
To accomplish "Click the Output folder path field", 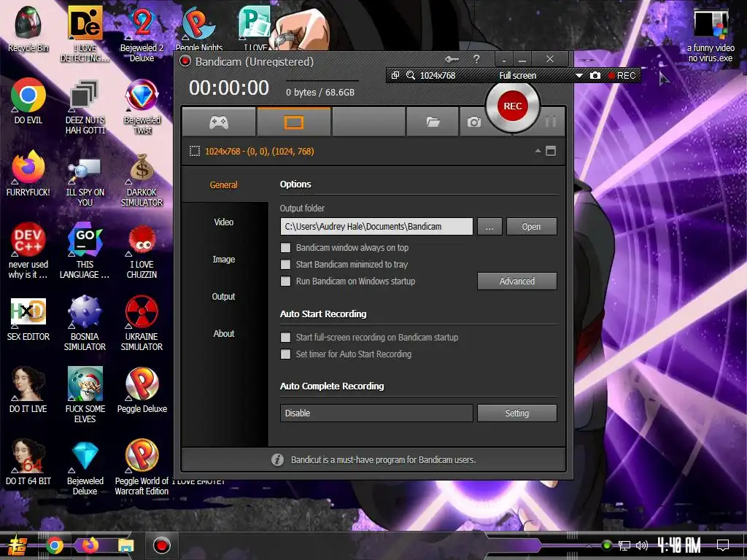I will pos(376,226).
